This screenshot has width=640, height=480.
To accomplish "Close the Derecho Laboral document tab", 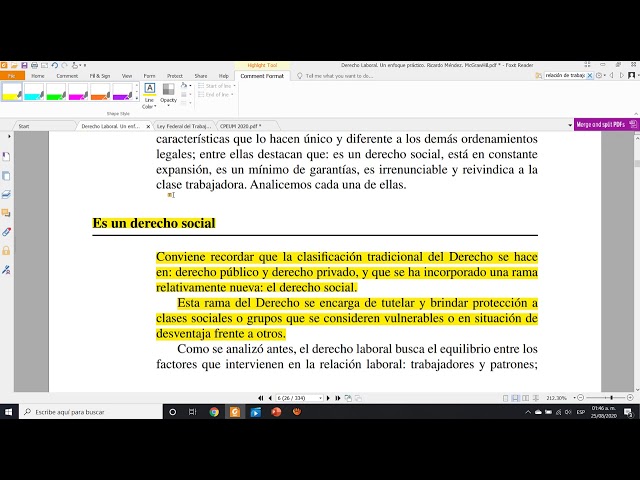I will coord(148,126).
